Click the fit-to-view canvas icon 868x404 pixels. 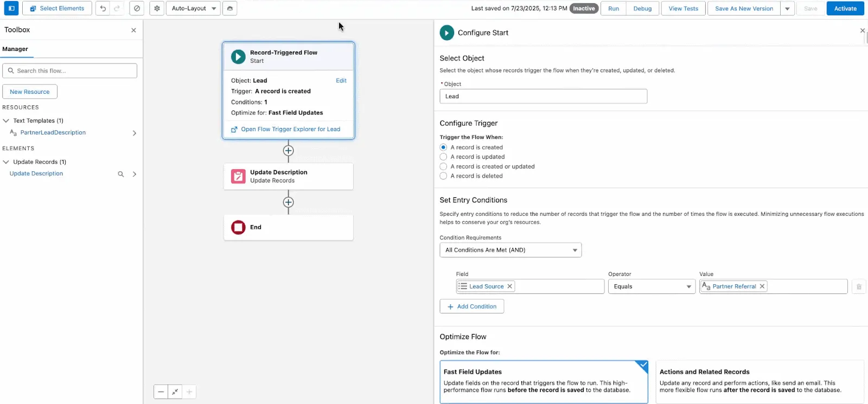[x=175, y=392]
